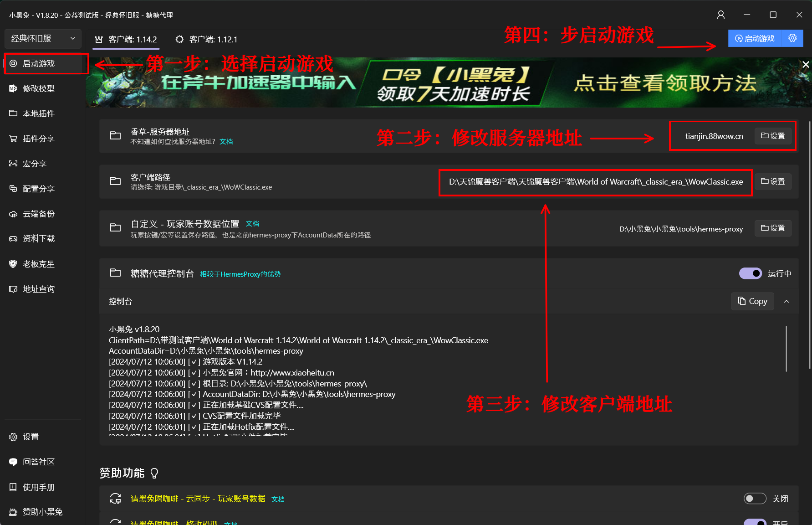The image size is (812, 525).
Task: Click 插件分享 cart sidebar icon
Action: (13, 139)
